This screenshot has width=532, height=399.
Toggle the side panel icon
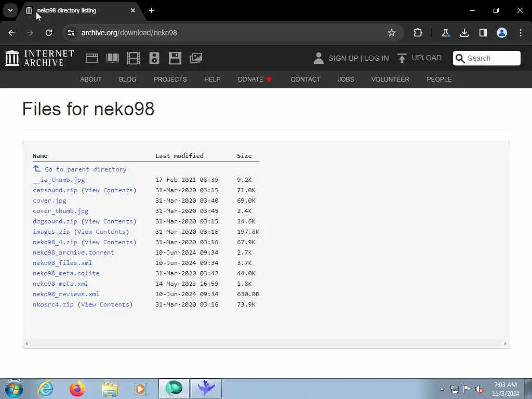(483, 33)
